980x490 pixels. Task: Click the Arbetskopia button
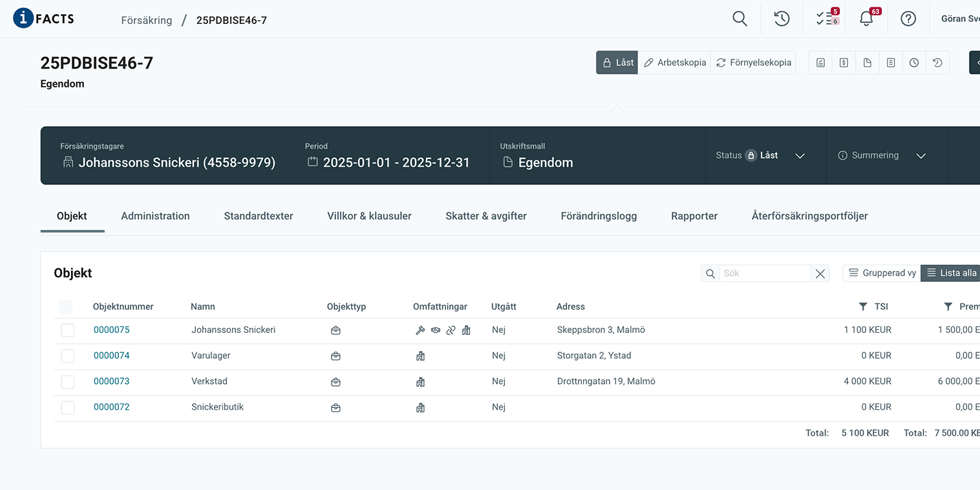click(x=674, y=63)
